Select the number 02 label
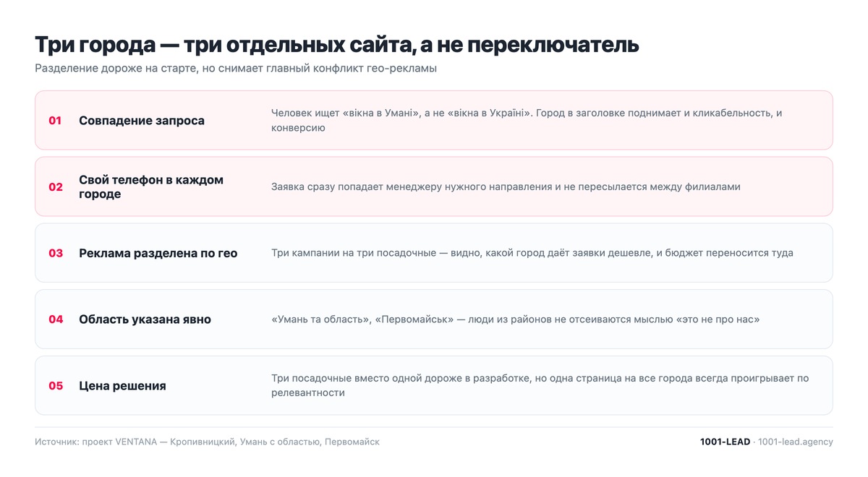The image size is (868, 477). pos(56,187)
